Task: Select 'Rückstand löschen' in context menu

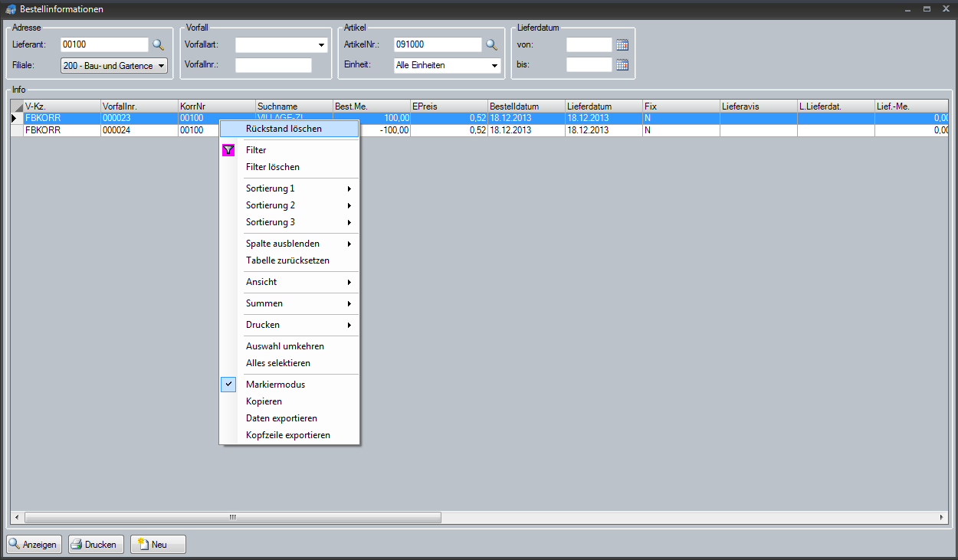Action: click(284, 129)
